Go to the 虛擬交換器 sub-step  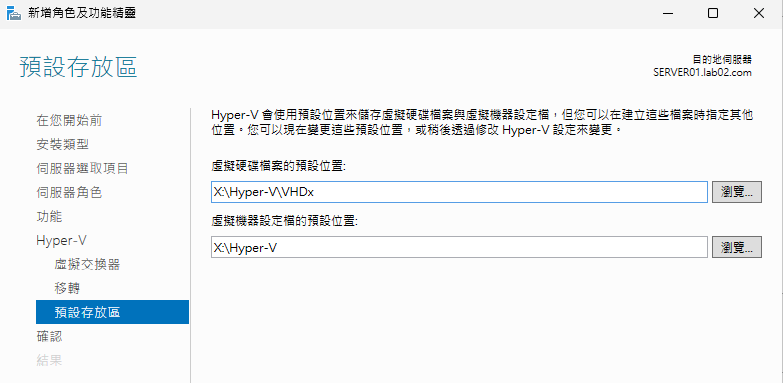pos(87,265)
